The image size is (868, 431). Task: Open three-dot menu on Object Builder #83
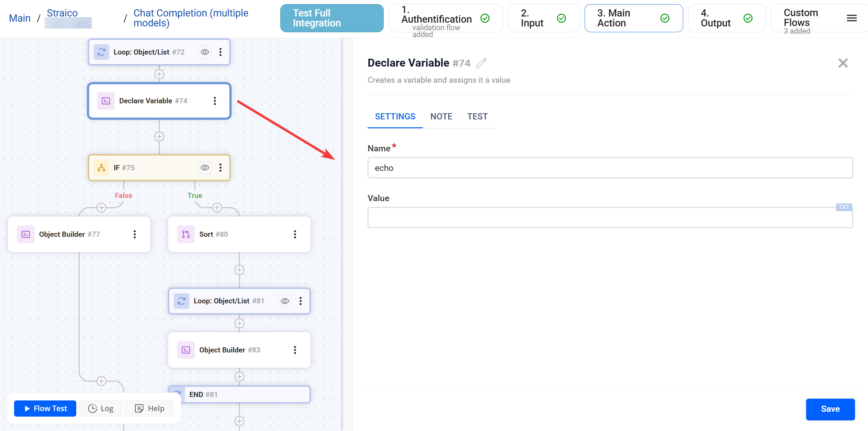[295, 350]
